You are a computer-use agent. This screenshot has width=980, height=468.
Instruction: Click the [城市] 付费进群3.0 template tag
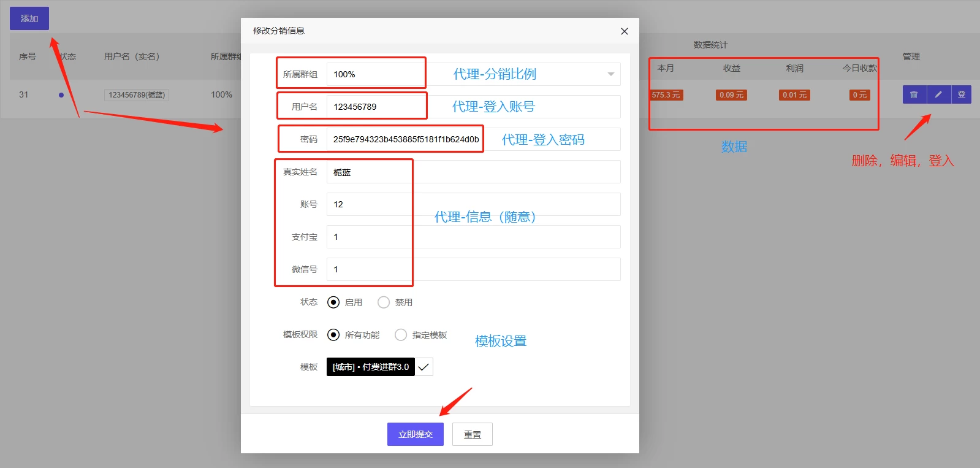coord(370,367)
